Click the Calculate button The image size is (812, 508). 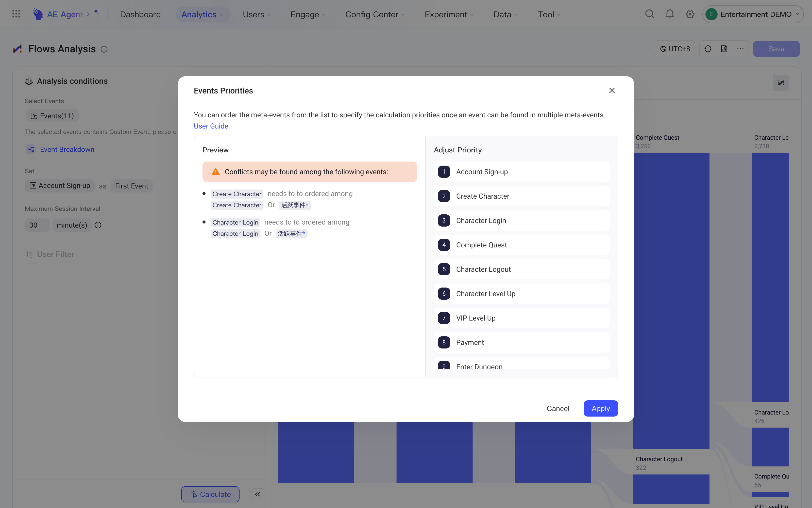click(x=210, y=494)
